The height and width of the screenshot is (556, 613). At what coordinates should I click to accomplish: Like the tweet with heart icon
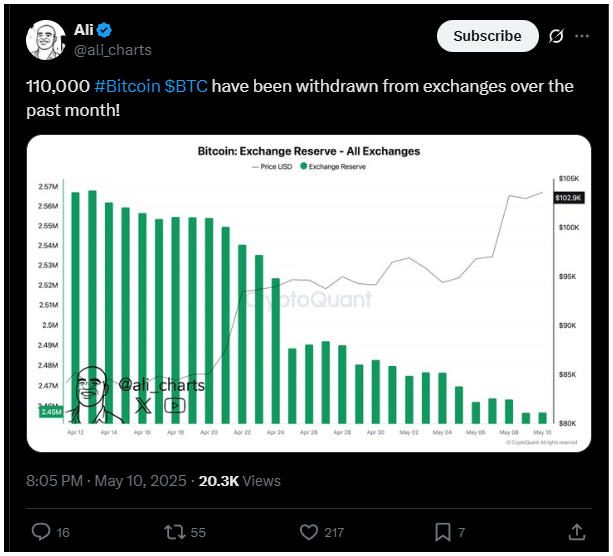[x=308, y=532]
